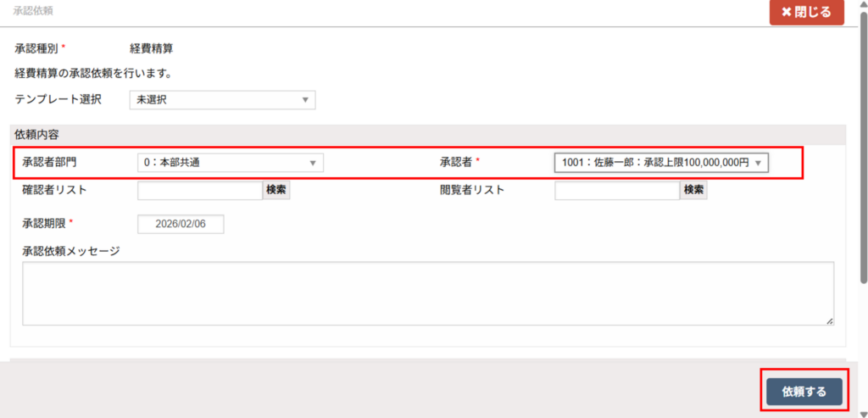The height and width of the screenshot is (418, 868).
Task: Submit the request with 依頼する
Action: 804,391
